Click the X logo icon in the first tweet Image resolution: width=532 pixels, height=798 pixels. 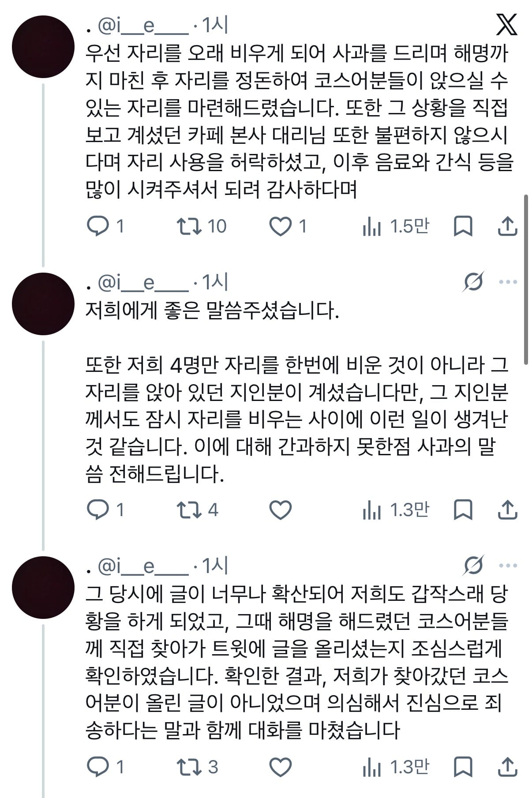[506, 25]
